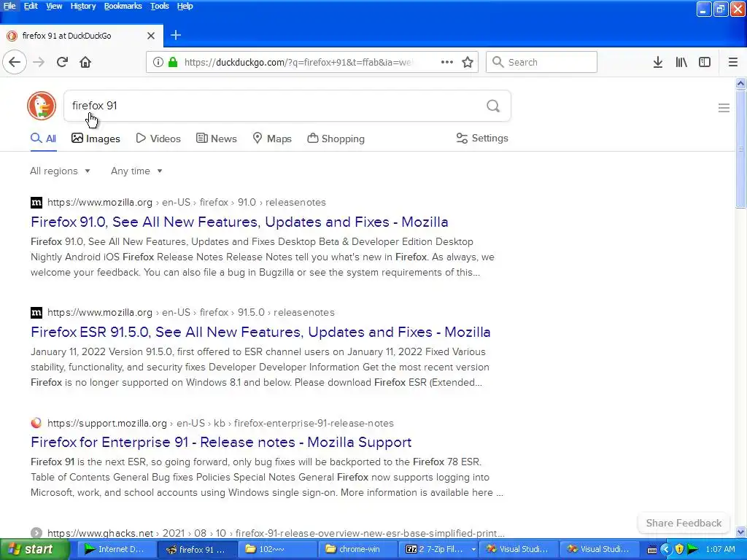The image size is (747, 560).
Task: Open DuckDuckGo search Settings
Action: pos(482,138)
